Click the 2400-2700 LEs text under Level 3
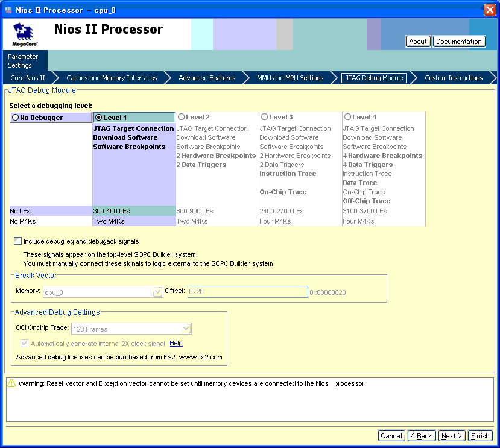 tap(281, 211)
